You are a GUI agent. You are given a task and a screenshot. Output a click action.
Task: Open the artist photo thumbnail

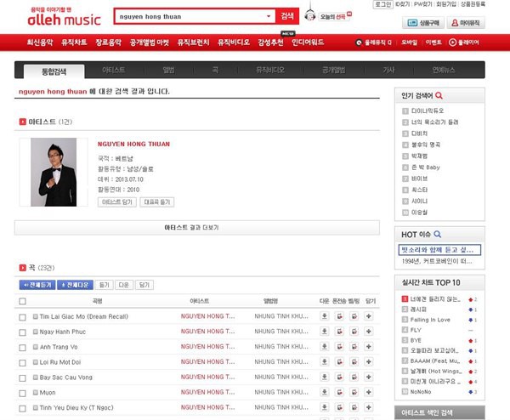[54, 172]
